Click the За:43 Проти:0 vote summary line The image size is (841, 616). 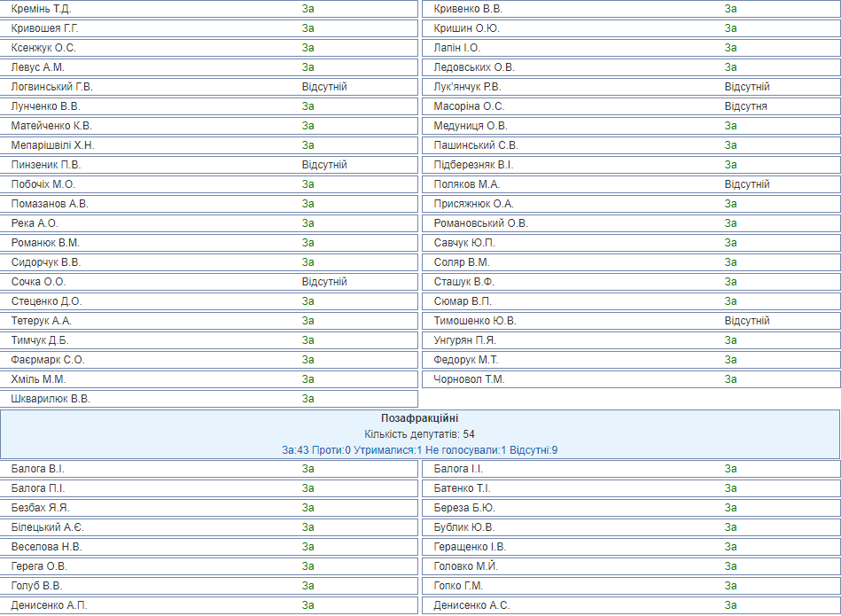[419, 450]
